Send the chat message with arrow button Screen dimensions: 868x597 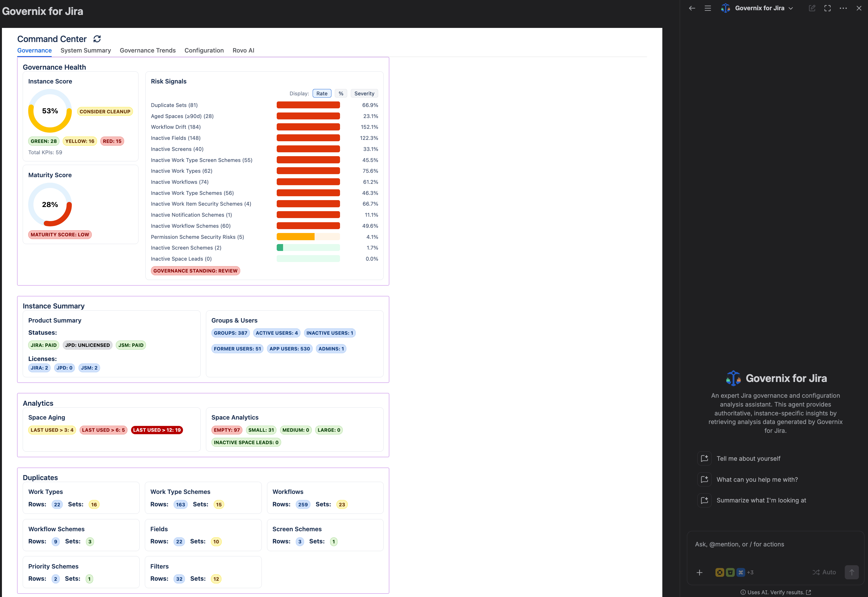click(851, 572)
